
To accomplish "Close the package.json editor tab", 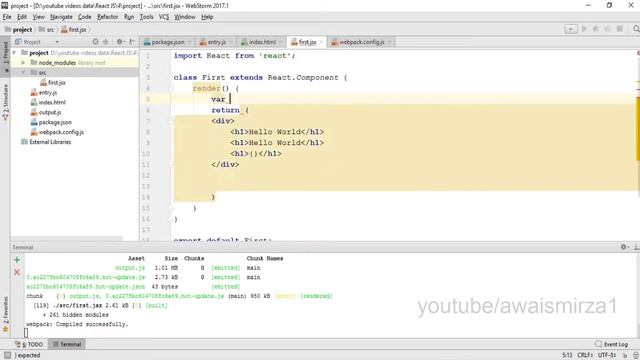I will coord(189,42).
